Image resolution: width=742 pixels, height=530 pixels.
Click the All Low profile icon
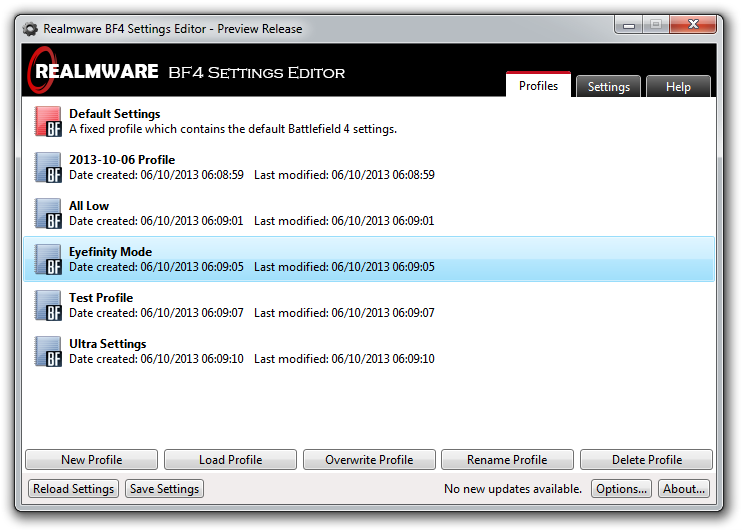(48, 213)
